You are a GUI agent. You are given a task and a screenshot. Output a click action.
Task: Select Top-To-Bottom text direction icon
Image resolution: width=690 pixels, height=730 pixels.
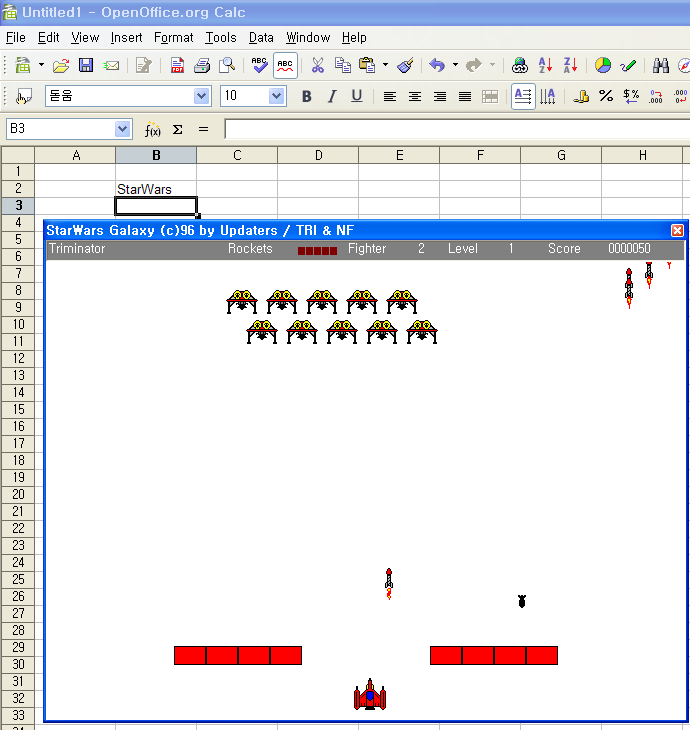pyautogui.click(x=548, y=96)
